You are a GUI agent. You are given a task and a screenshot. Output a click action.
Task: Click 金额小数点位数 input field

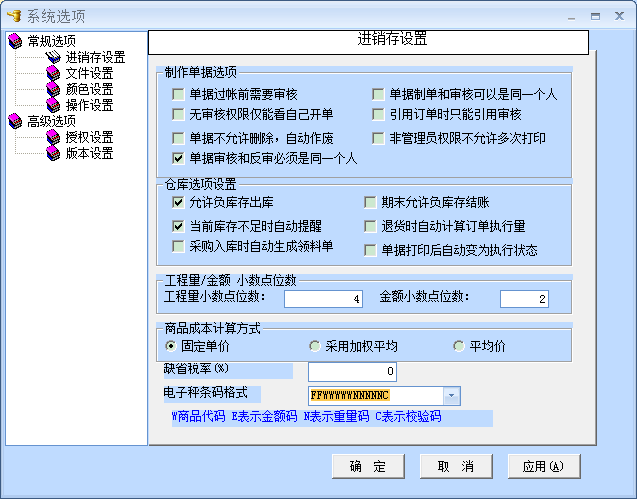coord(524,299)
